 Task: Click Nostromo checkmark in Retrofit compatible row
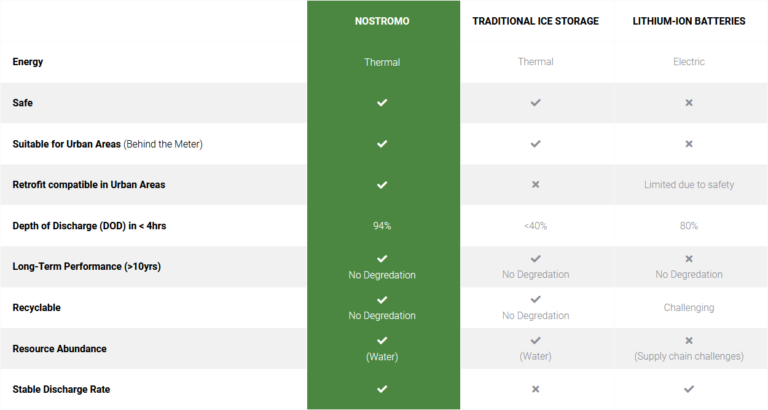coord(382,185)
